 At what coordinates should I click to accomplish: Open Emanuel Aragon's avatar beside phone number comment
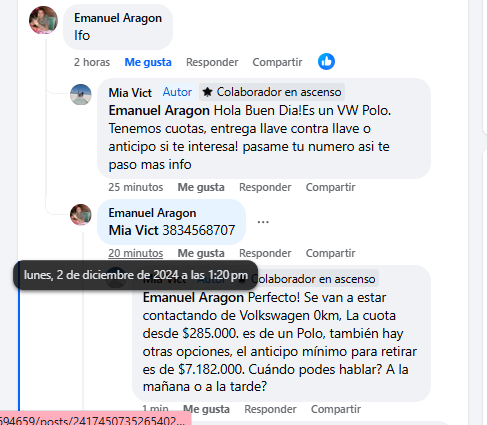pos(81,215)
